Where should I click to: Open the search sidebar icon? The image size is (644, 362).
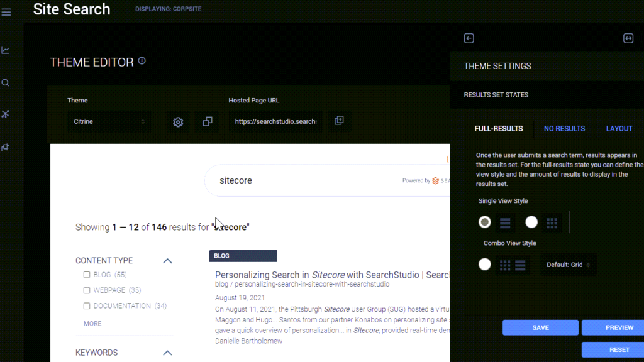click(x=5, y=83)
